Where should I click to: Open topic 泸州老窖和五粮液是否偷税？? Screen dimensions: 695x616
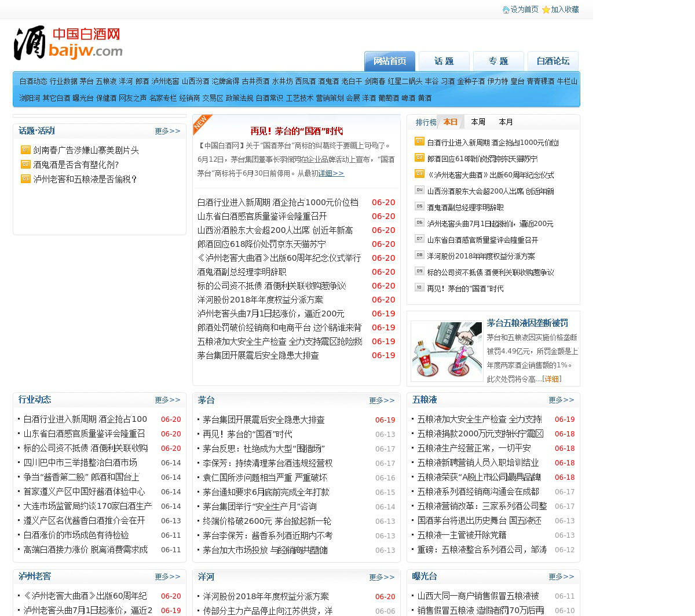pos(85,179)
